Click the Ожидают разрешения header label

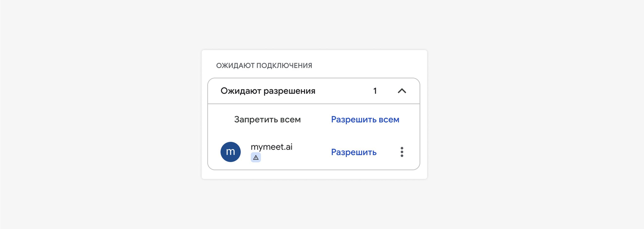[x=268, y=91]
